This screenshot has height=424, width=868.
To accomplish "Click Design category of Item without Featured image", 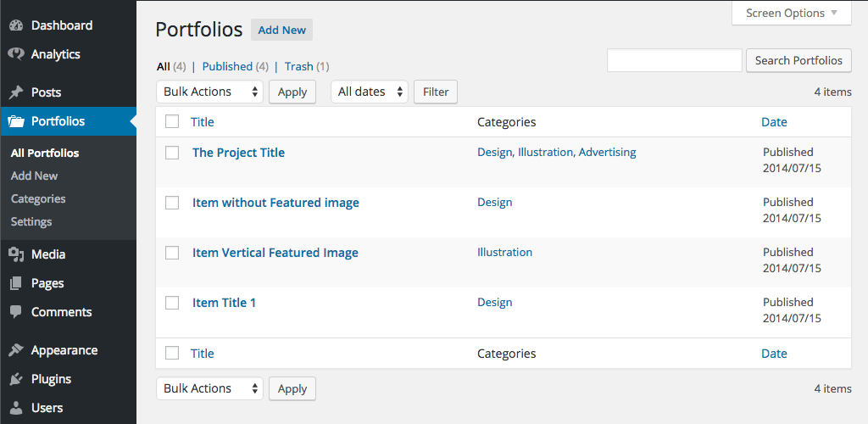I will (x=495, y=202).
